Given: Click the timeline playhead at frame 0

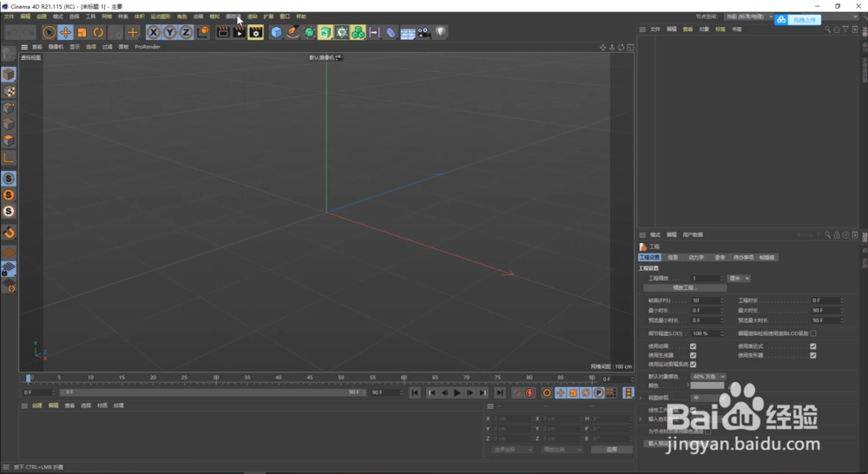Looking at the screenshot, I should click(x=29, y=379).
